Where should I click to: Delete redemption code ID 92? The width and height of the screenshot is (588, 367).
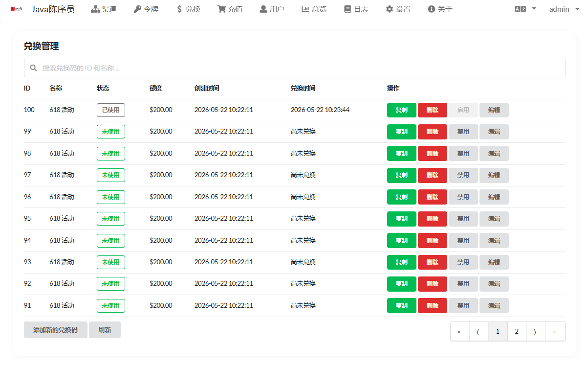click(x=433, y=284)
